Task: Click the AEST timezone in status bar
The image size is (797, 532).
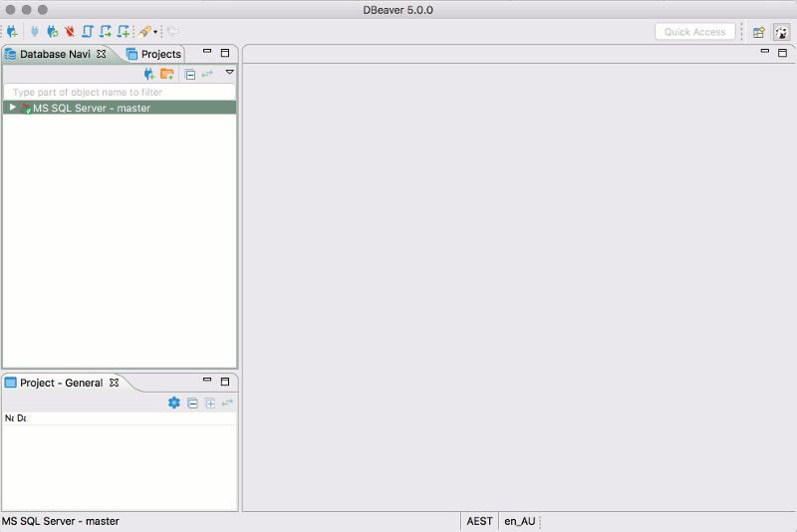Action: pos(479,521)
